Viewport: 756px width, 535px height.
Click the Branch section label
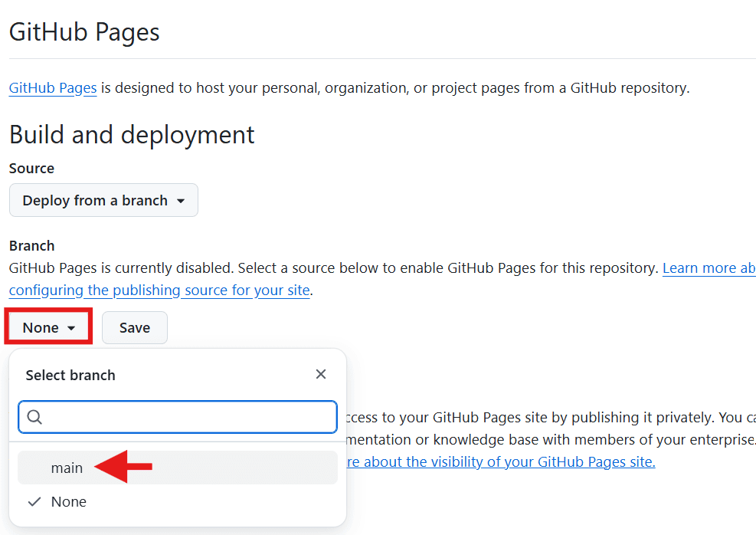(x=32, y=245)
